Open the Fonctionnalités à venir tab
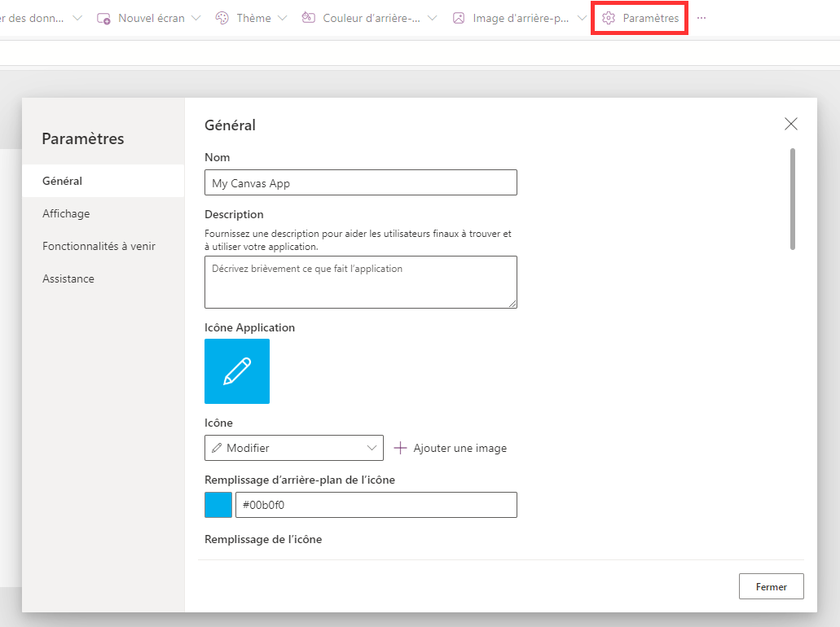Image resolution: width=840 pixels, height=627 pixels. click(x=103, y=246)
